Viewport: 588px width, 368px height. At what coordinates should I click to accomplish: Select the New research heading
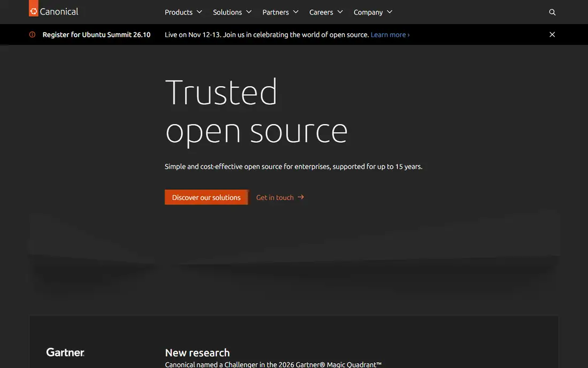coord(197,352)
